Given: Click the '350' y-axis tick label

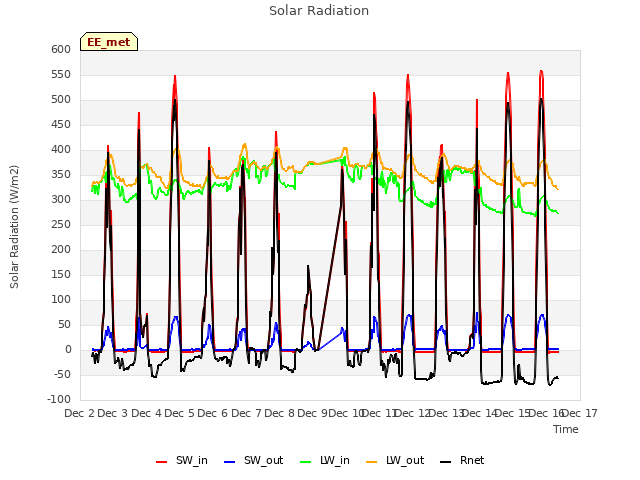Looking at the screenshot, I should pyautogui.click(x=61, y=175).
